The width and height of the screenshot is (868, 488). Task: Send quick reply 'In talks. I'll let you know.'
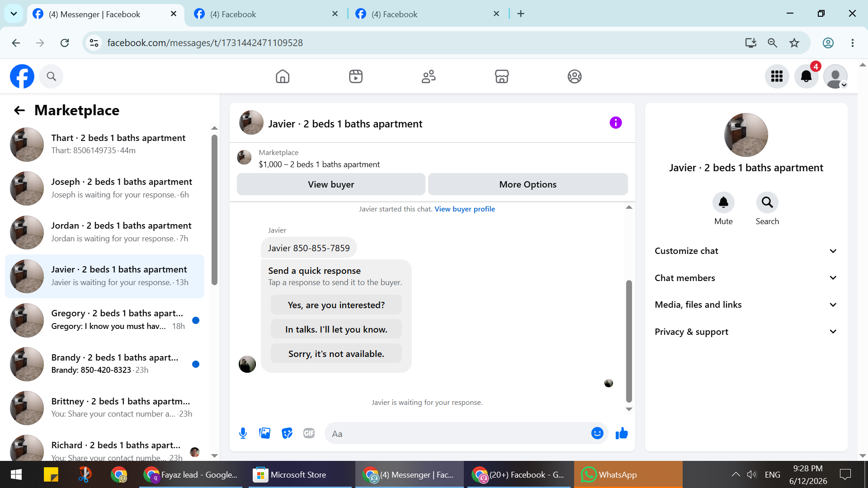pos(336,329)
